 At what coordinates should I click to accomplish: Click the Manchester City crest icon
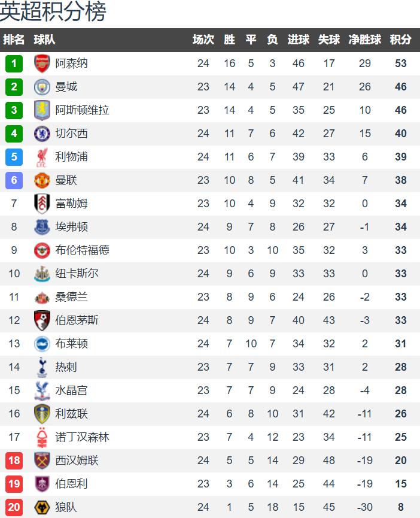pyautogui.click(x=42, y=87)
